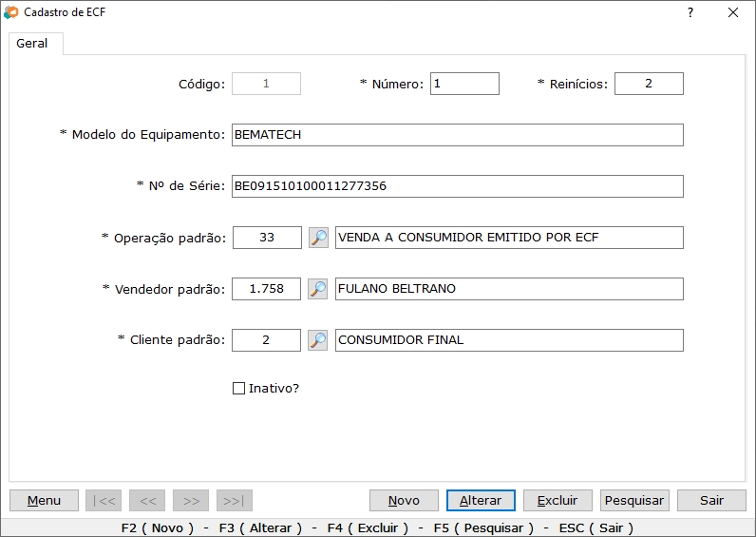Close the Cadastro de ECF window
This screenshot has width=756, height=537.
[733, 12]
